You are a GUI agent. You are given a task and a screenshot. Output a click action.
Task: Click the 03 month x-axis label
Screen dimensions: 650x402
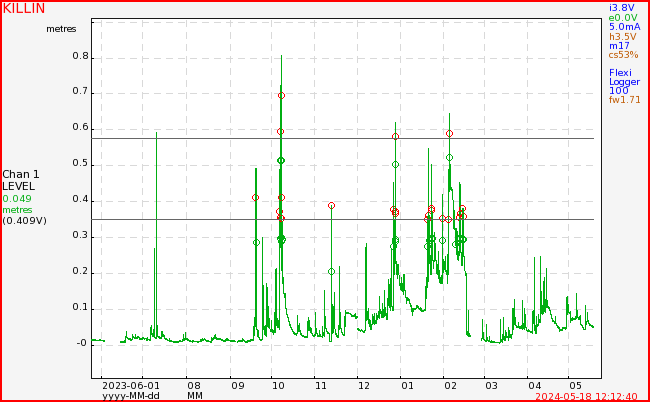coord(491,386)
